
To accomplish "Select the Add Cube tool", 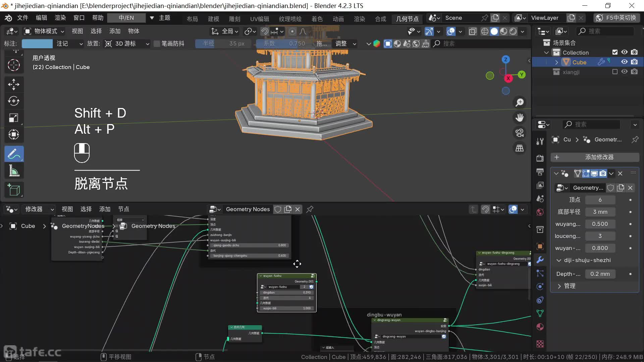I will click(x=14, y=190).
